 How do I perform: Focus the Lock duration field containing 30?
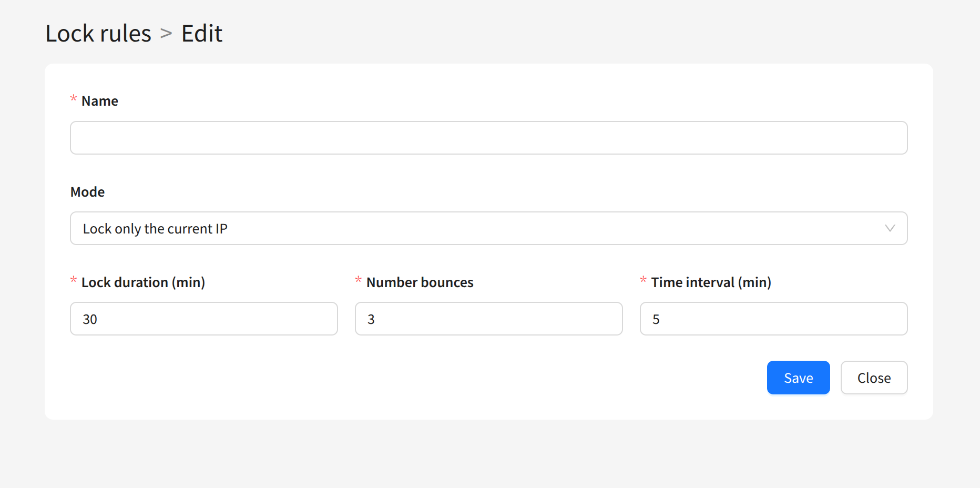coord(203,319)
